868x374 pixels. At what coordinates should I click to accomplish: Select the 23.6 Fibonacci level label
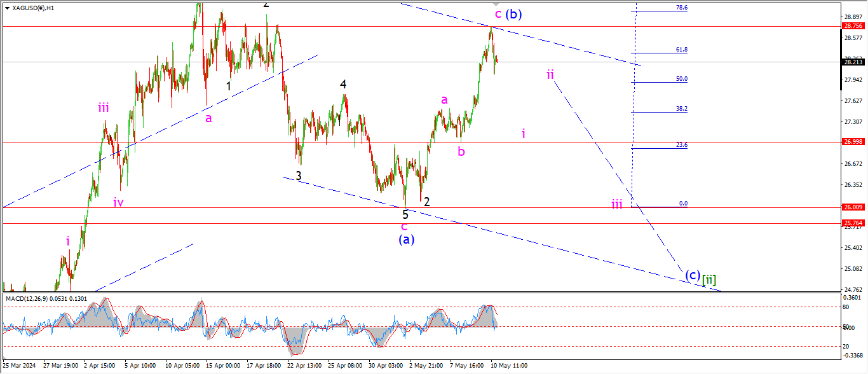click(682, 145)
